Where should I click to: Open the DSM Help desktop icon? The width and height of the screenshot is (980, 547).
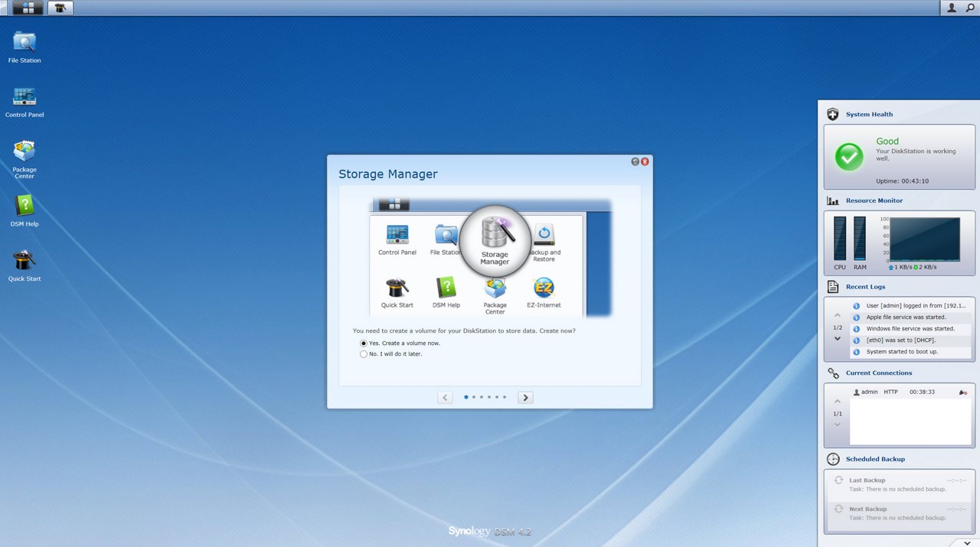click(24, 211)
